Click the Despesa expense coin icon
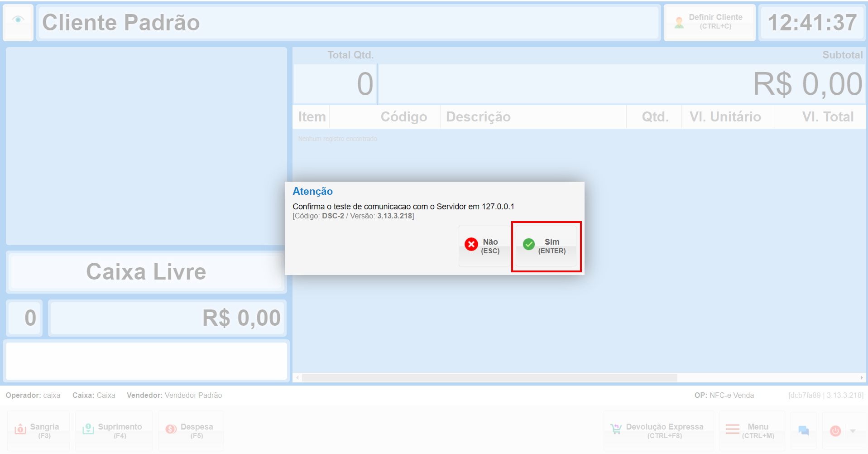The width and height of the screenshot is (868, 454). tap(171, 429)
